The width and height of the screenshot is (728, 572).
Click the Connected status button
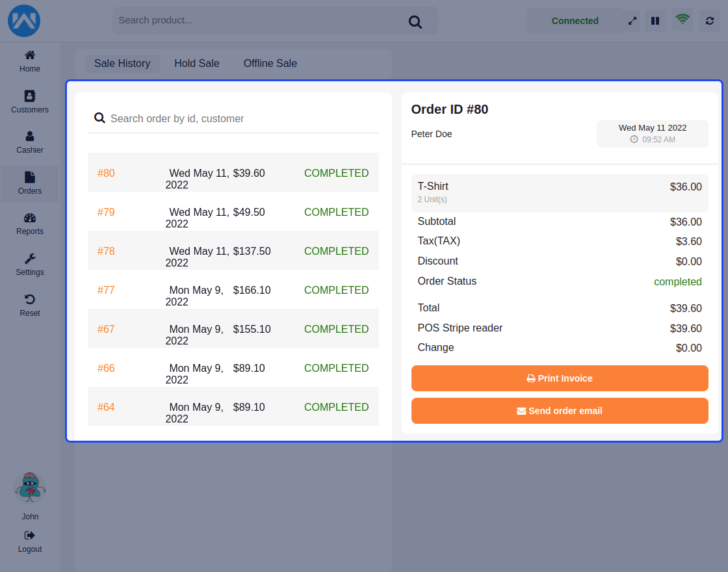coord(575,20)
